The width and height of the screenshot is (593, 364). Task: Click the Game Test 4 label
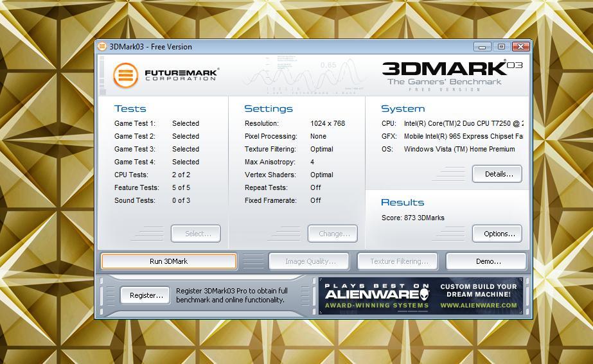pos(135,162)
